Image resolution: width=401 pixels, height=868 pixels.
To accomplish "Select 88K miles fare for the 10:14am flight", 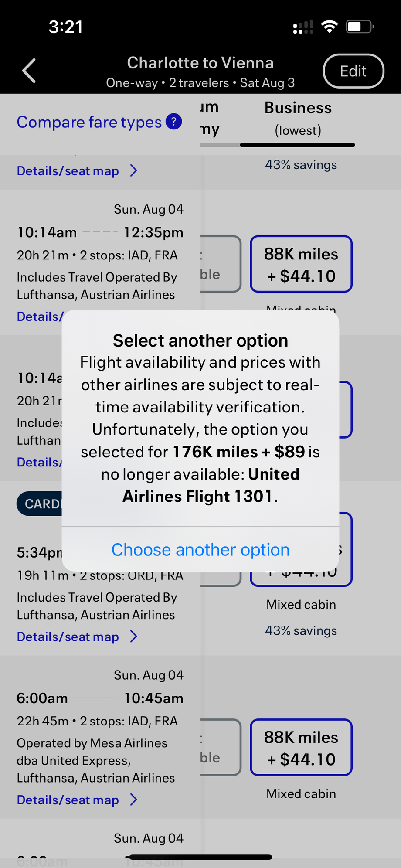I will [x=301, y=264].
